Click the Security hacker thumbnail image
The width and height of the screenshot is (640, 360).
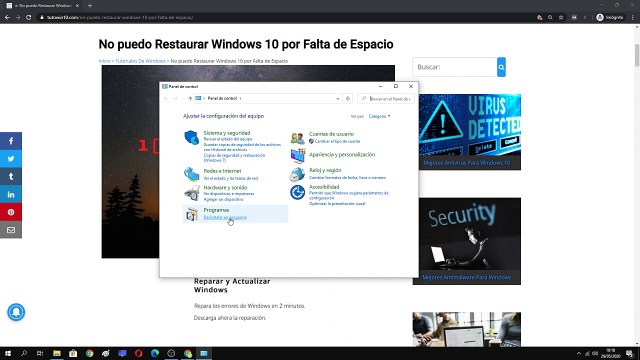[x=467, y=234]
